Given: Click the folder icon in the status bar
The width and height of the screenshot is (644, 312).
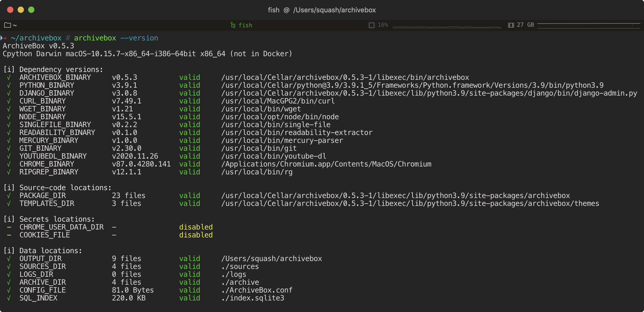Looking at the screenshot, I should click(7, 25).
